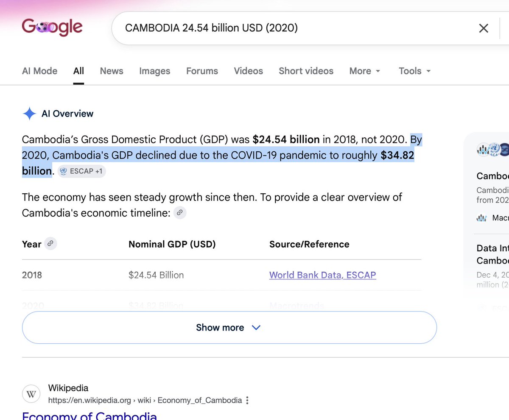Image resolution: width=509 pixels, height=420 pixels.
Task: Open the Forums tab
Action: [202, 71]
